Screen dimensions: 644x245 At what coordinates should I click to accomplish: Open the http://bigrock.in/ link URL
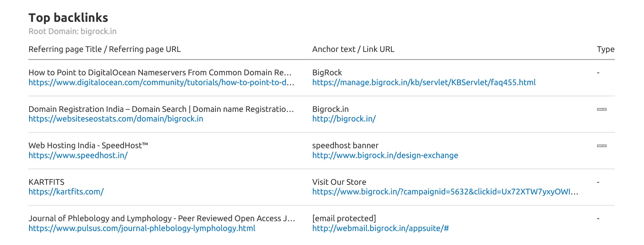(344, 119)
